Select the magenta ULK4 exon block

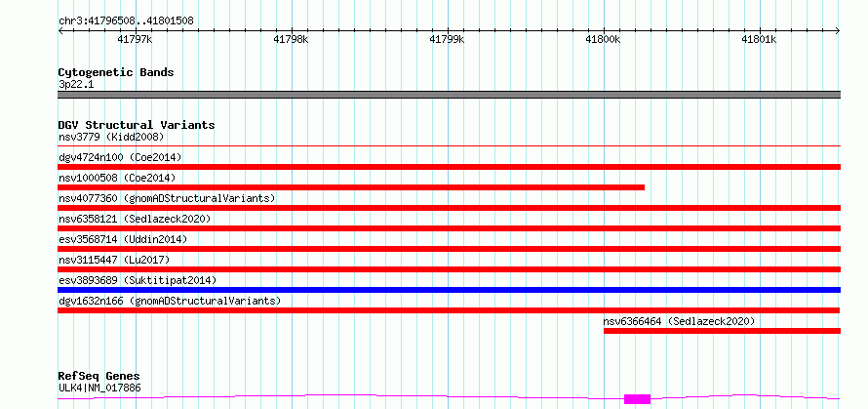[x=637, y=398]
